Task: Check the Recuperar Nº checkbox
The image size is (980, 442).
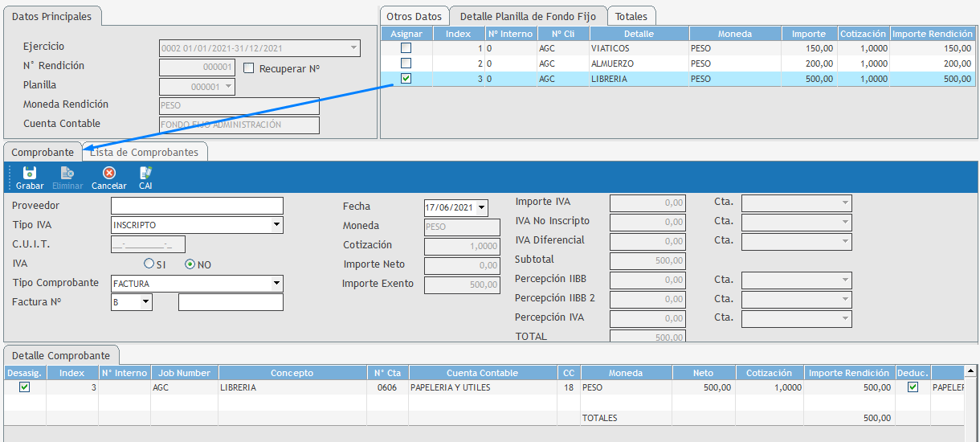Action: tap(249, 68)
